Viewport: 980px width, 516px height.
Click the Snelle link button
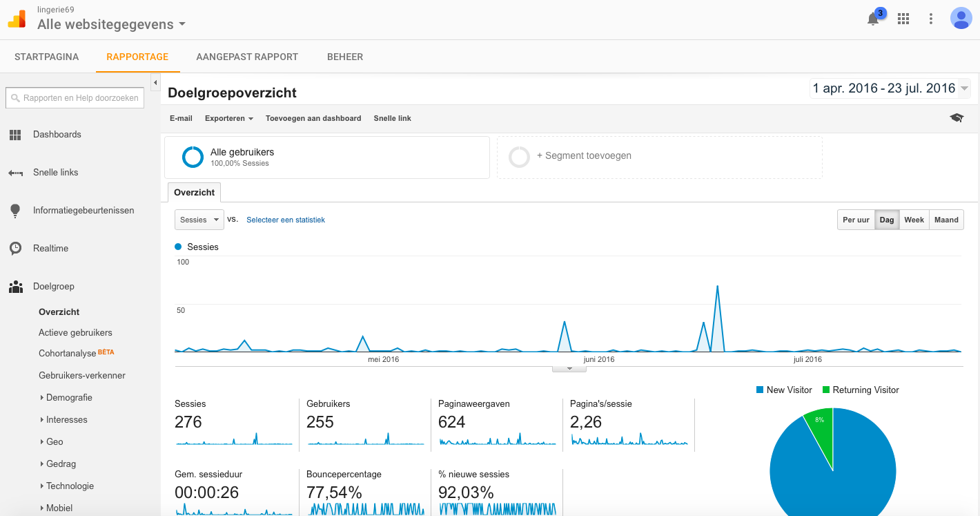[392, 118]
